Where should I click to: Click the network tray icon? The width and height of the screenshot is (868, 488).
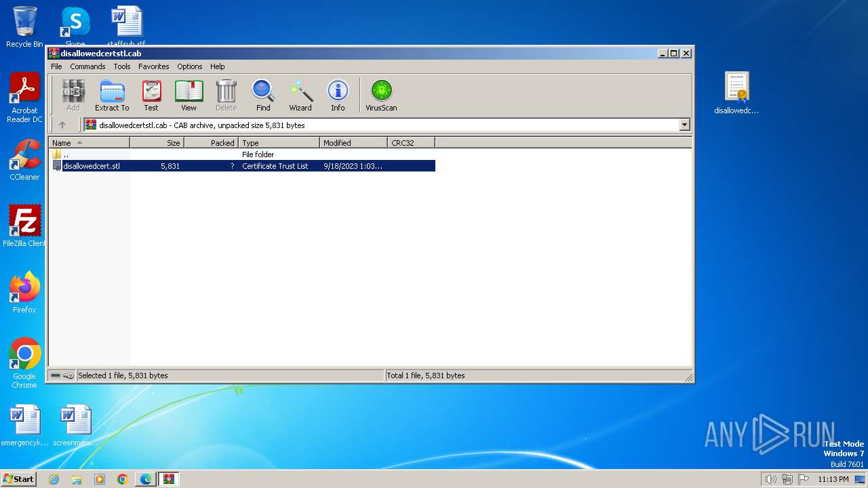787,479
